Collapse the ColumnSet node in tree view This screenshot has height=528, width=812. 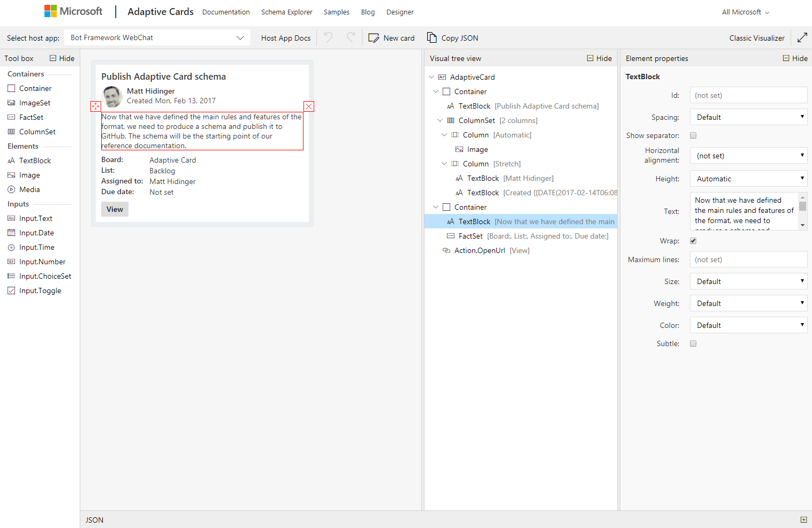pyautogui.click(x=440, y=120)
